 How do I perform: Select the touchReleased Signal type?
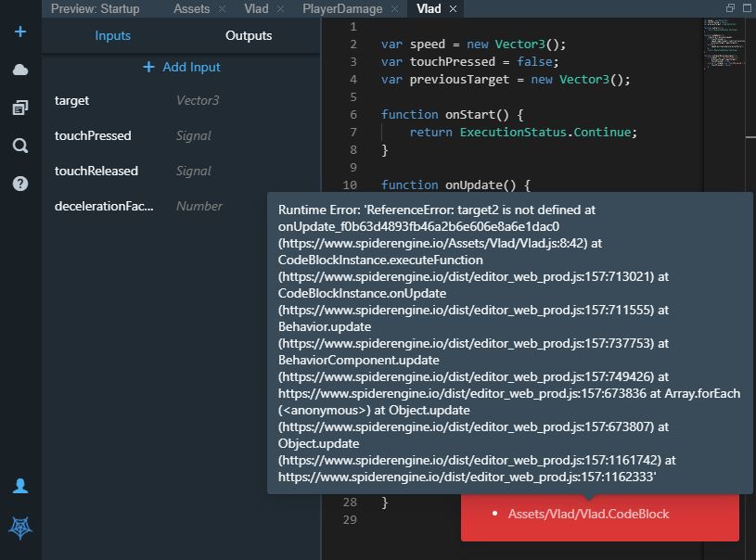[x=194, y=171]
